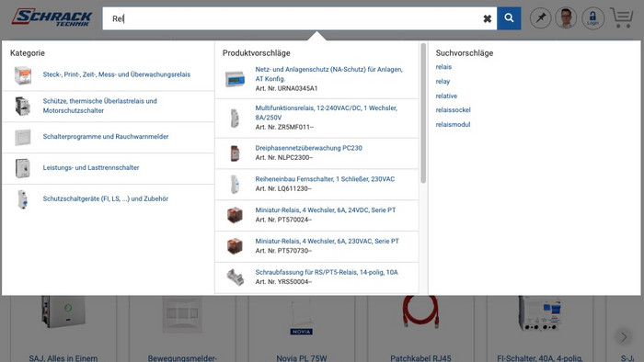The image size is (644, 362).
Task: Click the PT570024 relay product image
Action: tap(235, 215)
